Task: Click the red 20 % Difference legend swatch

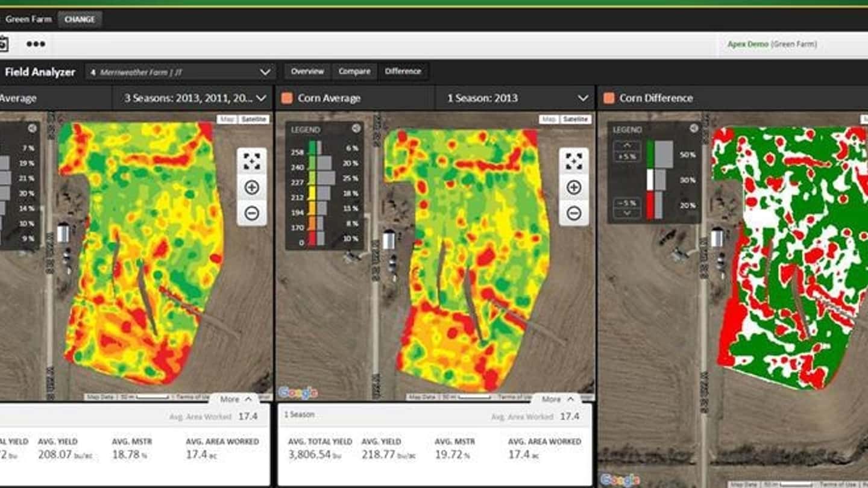Action: (x=650, y=205)
